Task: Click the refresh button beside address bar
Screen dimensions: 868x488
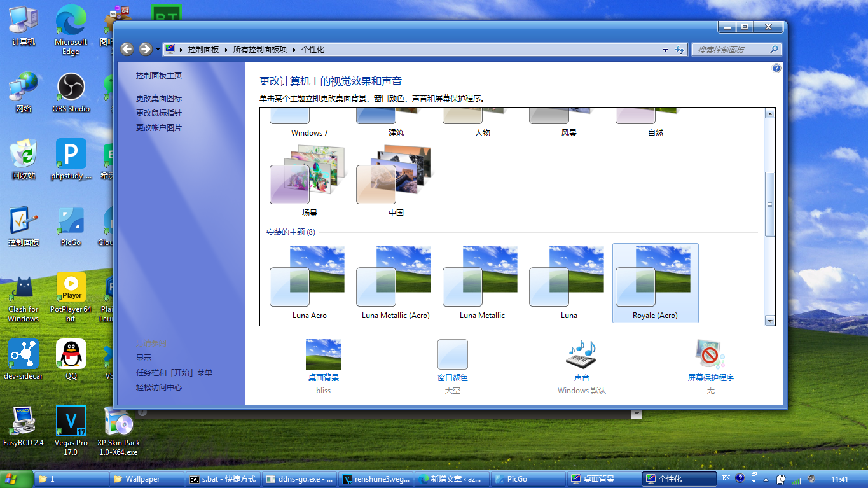Action: [x=679, y=50]
